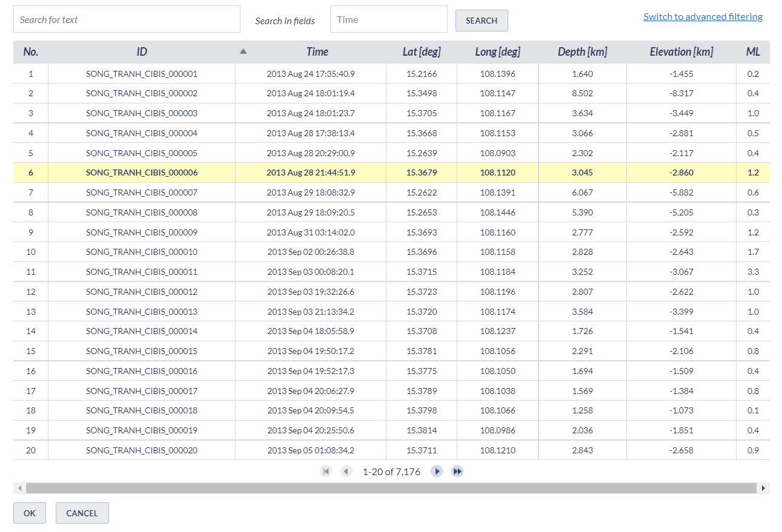
Task: Click the horizontal scrollbar right arrow
Action: point(763,488)
